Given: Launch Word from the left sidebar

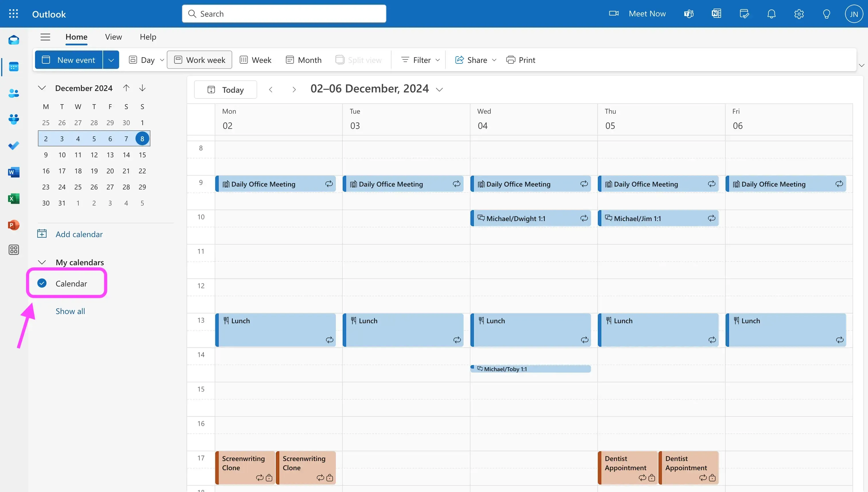Looking at the screenshot, I should [x=13, y=172].
